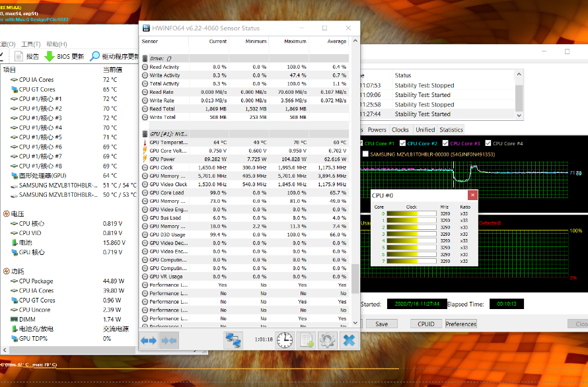This screenshot has height=387, width=588.
Task: Click the 项目 column header in AIDA64
Action: point(51,70)
